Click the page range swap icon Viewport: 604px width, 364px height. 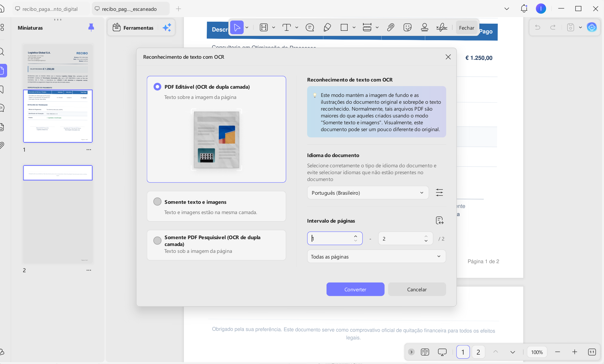439,221
